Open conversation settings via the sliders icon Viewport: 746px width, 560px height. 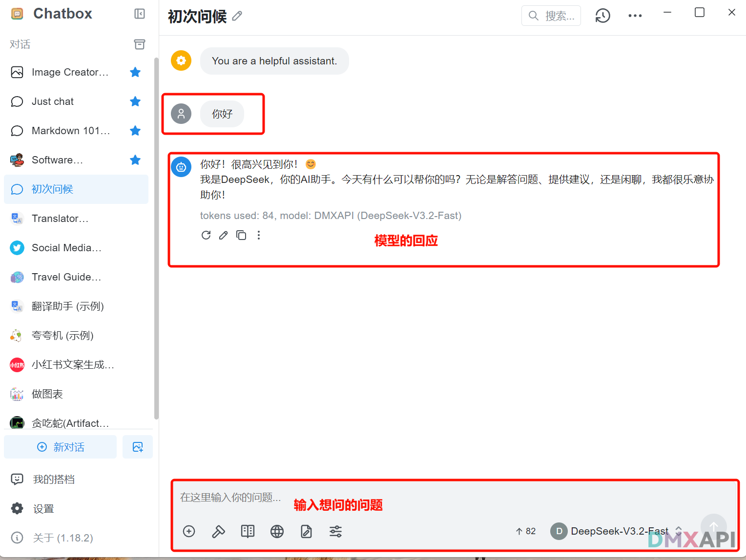(335, 531)
